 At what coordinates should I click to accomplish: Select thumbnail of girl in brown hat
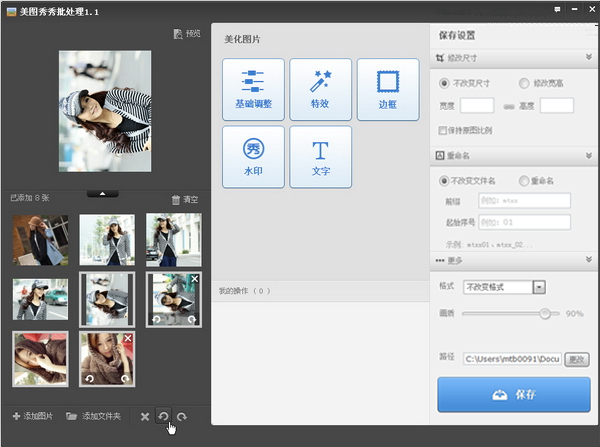[x=41, y=240]
